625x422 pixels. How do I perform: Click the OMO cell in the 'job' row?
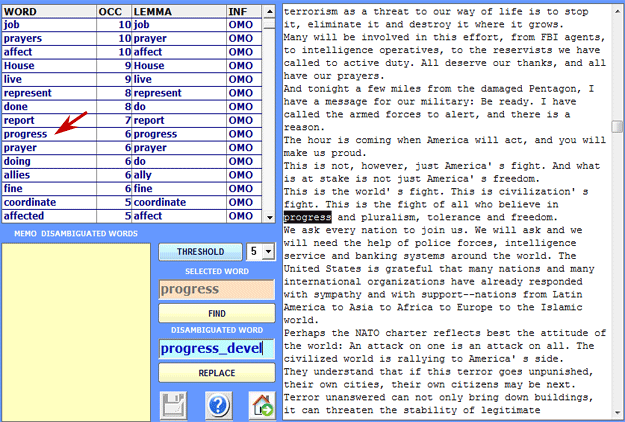(244, 25)
